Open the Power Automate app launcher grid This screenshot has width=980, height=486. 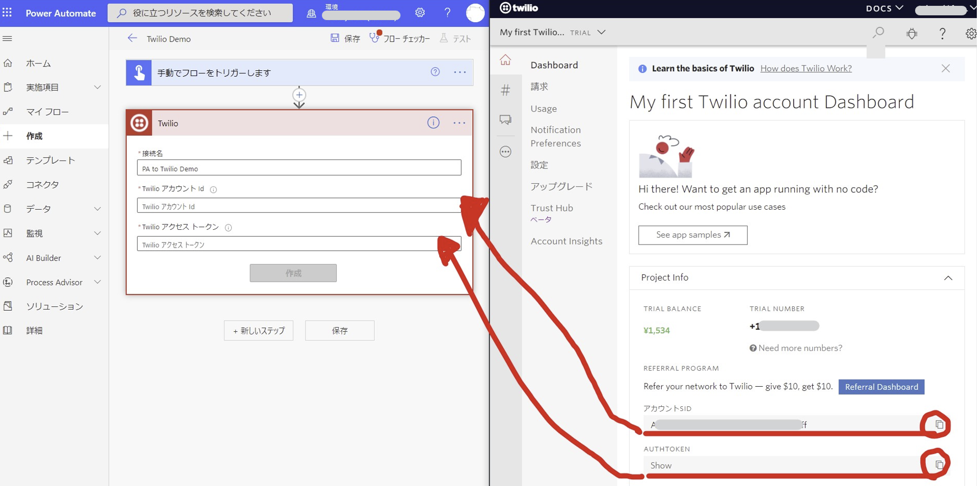tap(7, 12)
